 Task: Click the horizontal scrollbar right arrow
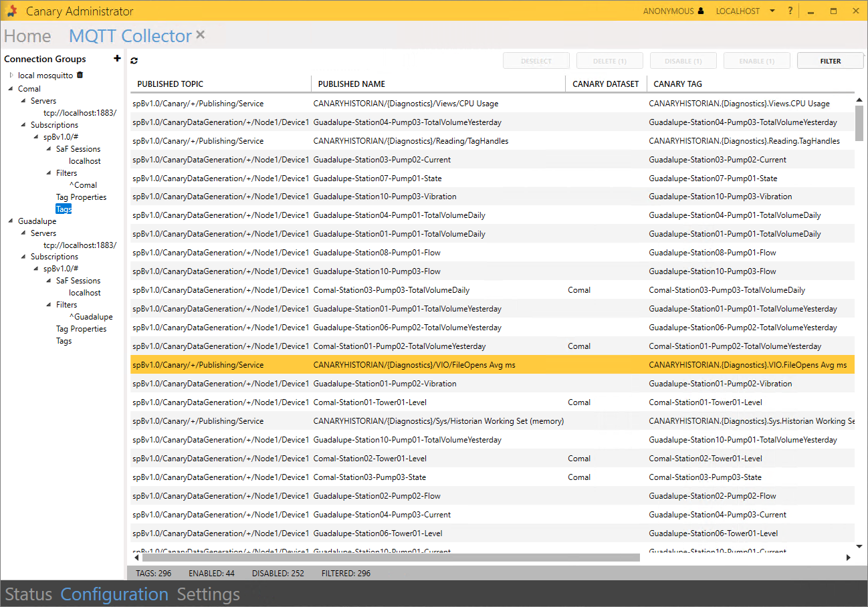click(x=848, y=558)
